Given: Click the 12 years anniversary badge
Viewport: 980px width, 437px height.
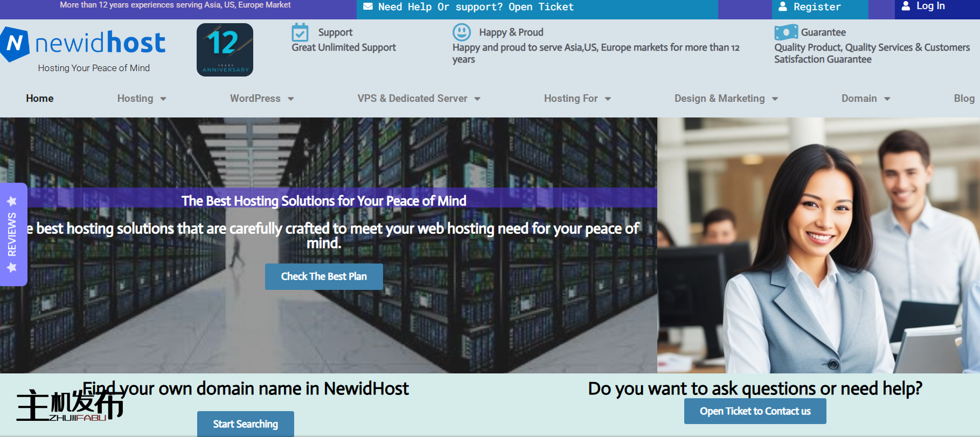Looking at the screenshot, I should [225, 50].
